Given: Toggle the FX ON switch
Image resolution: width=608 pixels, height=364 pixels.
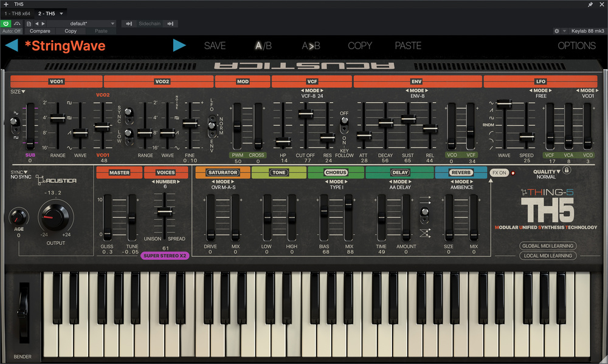Looking at the screenshot, I should tap(500, 173).
